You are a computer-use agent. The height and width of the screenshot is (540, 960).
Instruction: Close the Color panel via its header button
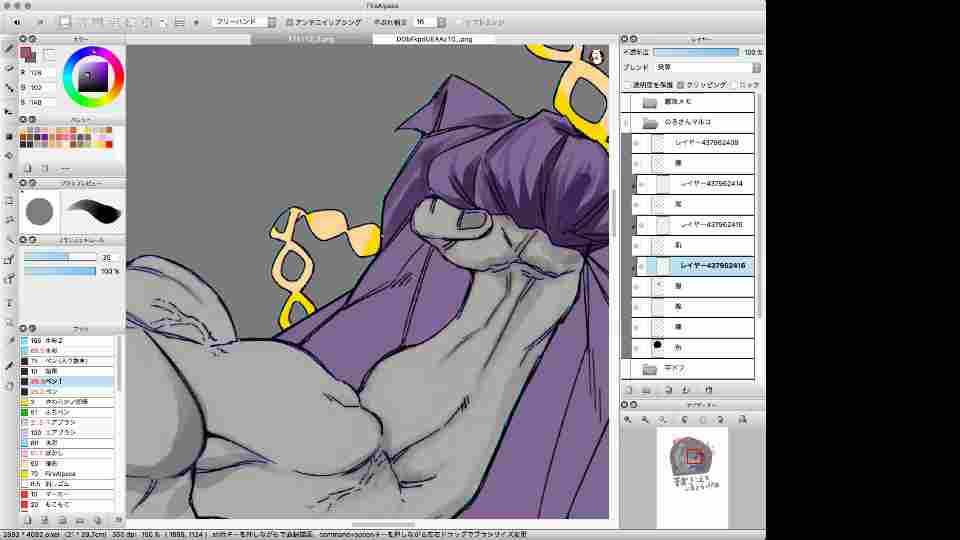tap(23, 39)
